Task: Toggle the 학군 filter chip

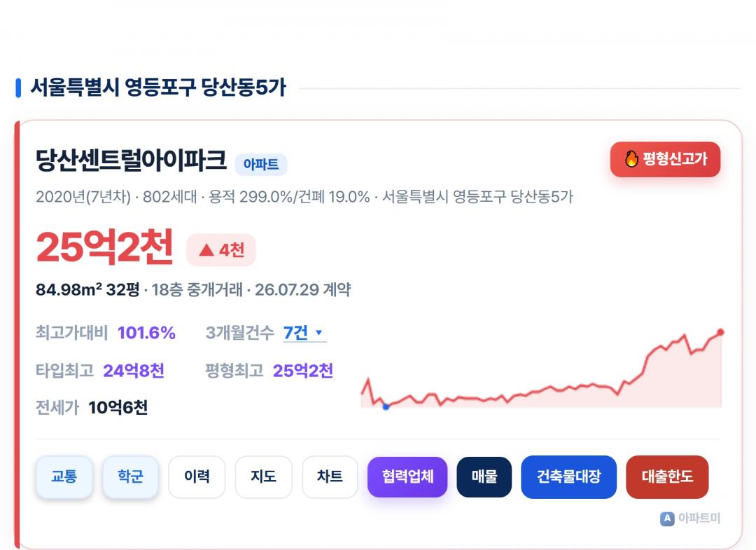Action: (131, 476)
